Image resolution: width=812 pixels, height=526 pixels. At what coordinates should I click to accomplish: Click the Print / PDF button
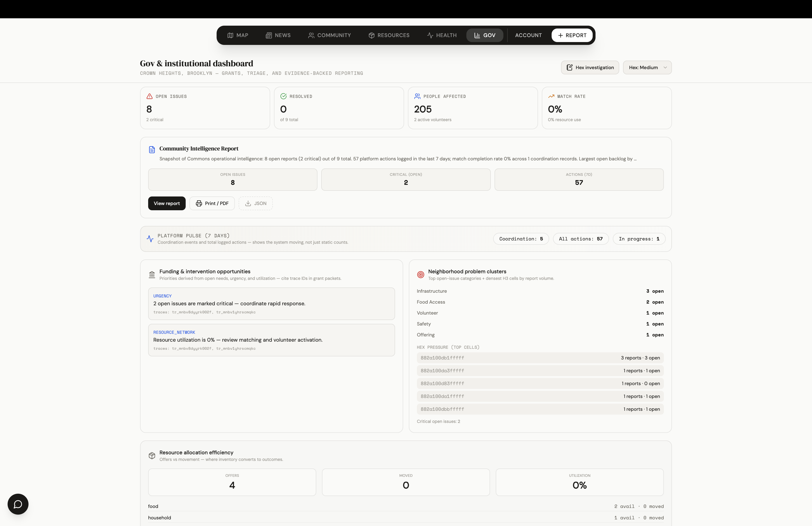(x=212, y=203)
